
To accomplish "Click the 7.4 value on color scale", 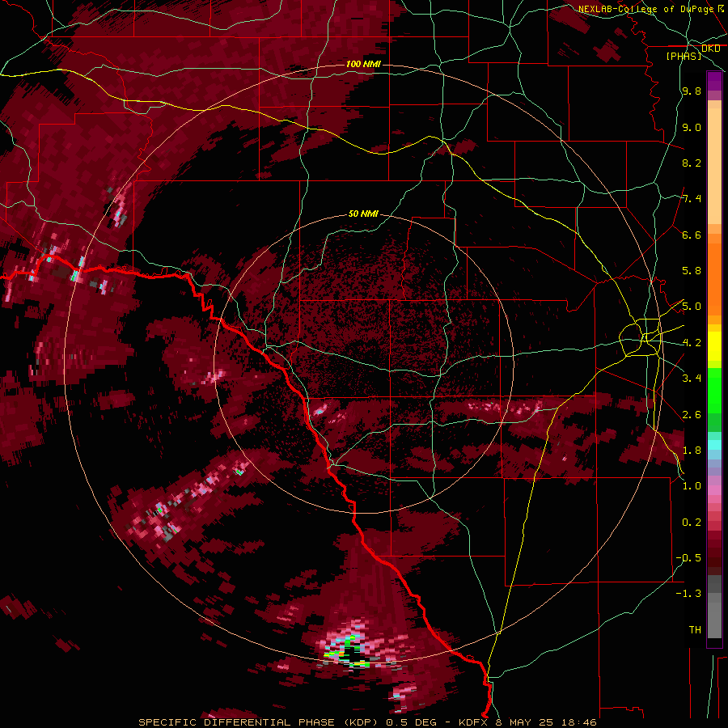I will [x=692, y=199].
